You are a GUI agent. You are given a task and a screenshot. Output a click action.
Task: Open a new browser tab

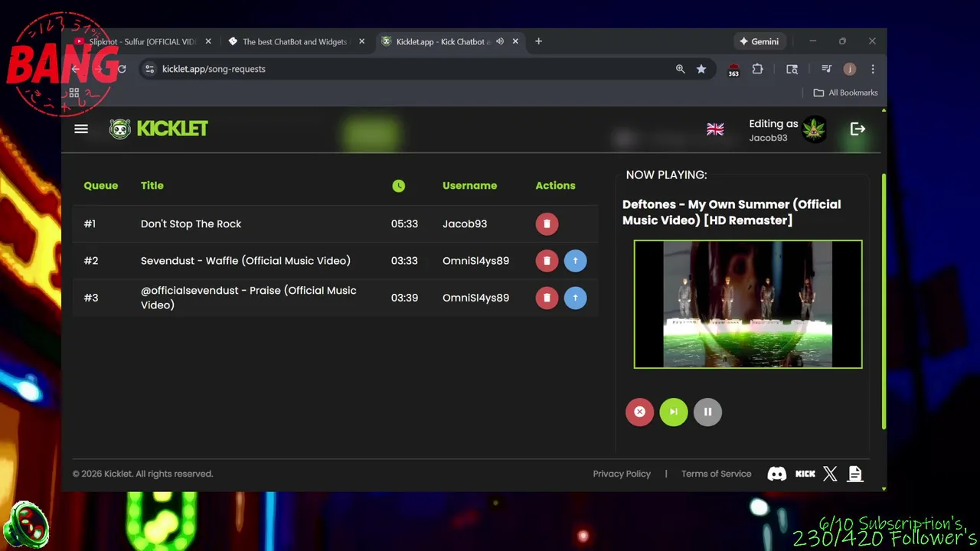[538, 41]
